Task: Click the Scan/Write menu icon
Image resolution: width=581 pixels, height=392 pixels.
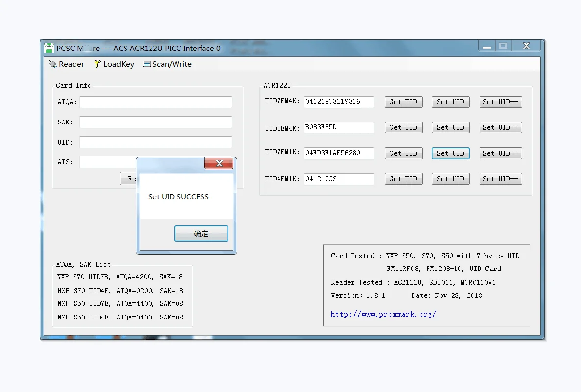Action: [147, 64]
